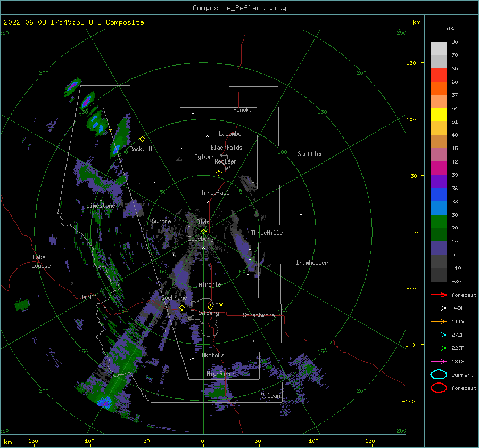Select the bright yellow 54 dBZ swatch

[439, 115]
